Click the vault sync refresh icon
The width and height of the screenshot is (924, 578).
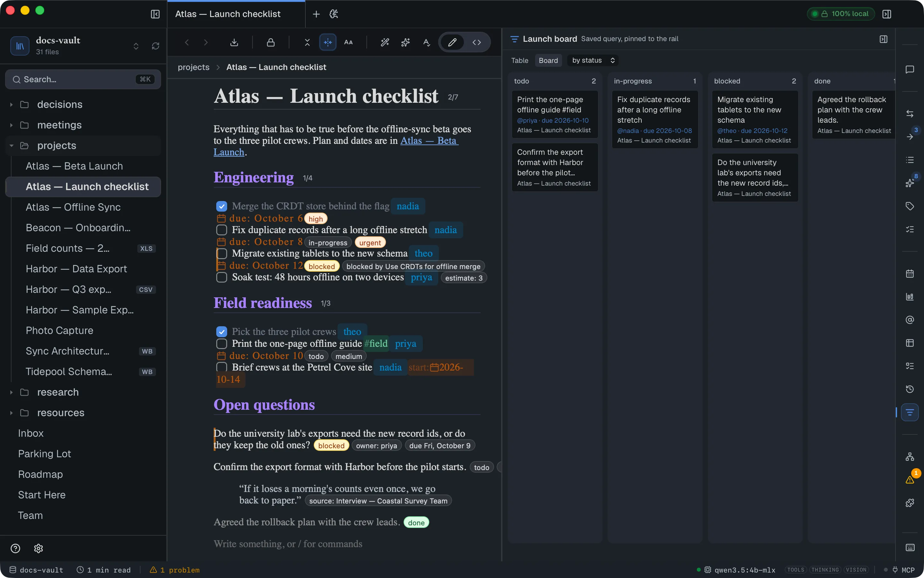(155, 46)
